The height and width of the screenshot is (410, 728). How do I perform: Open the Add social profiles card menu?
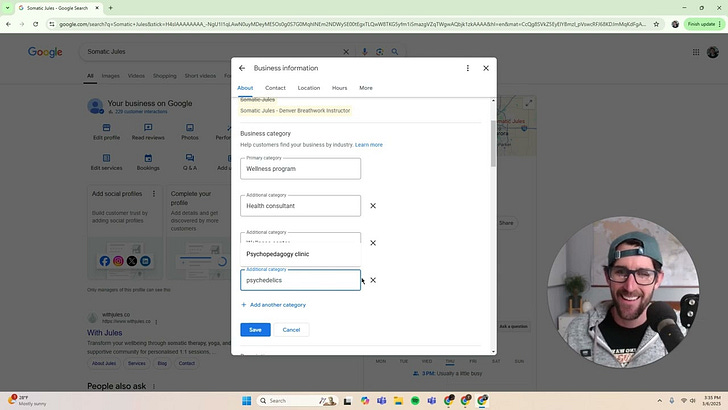click(x=154, y=194)
